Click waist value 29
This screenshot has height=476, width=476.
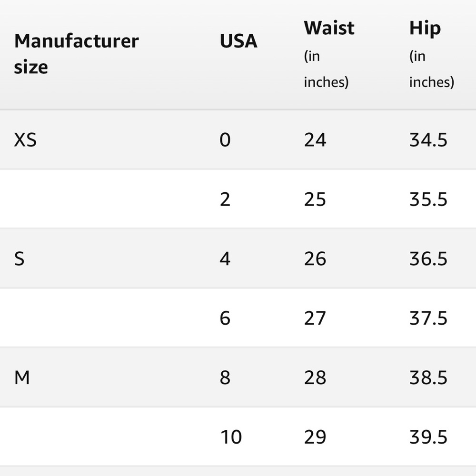point(315,437)
